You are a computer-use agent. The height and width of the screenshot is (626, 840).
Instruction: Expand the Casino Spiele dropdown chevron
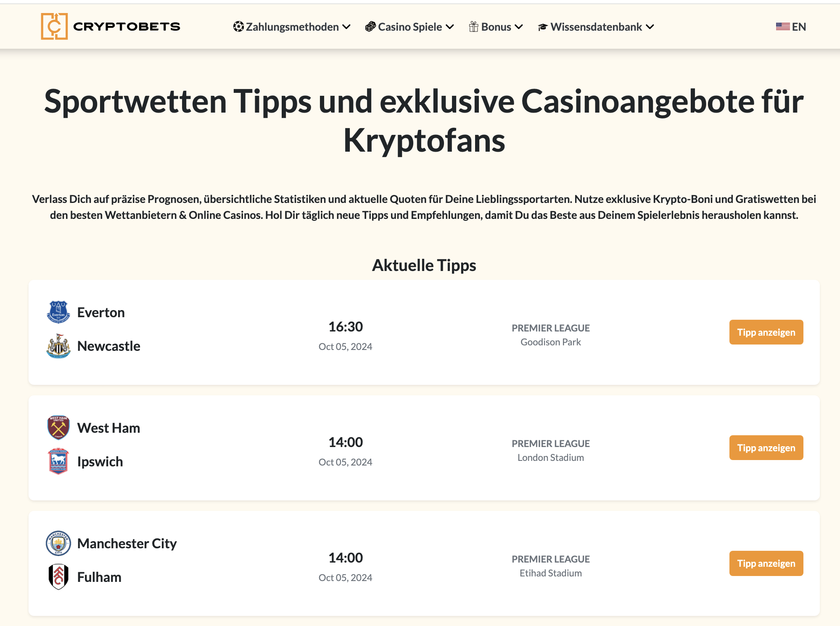(x=450, y=27)
